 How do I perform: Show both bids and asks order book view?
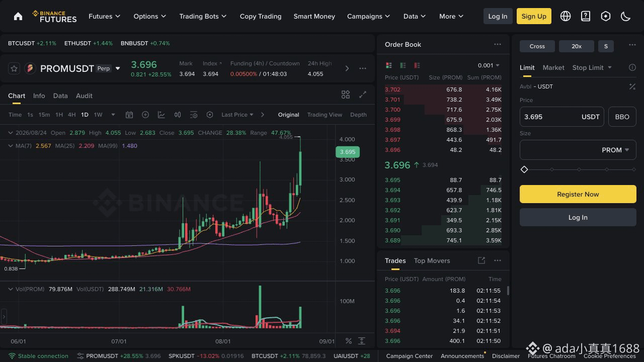click(388, 65)
